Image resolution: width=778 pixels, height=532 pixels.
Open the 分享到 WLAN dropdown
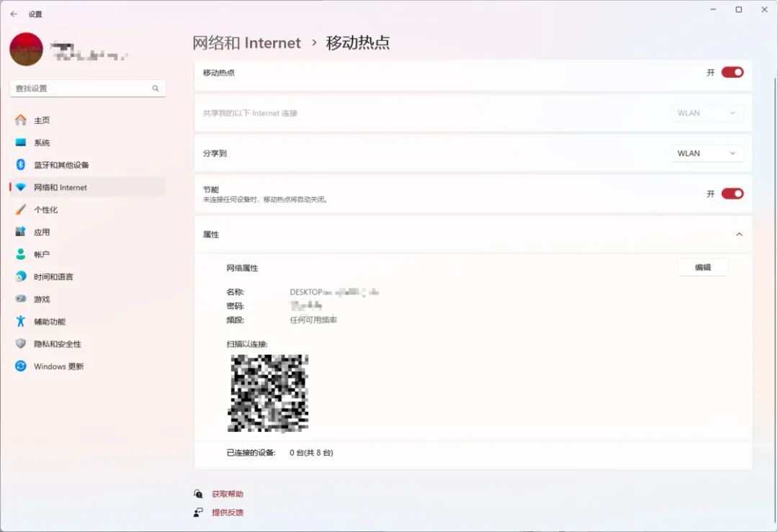pos(707,153)
